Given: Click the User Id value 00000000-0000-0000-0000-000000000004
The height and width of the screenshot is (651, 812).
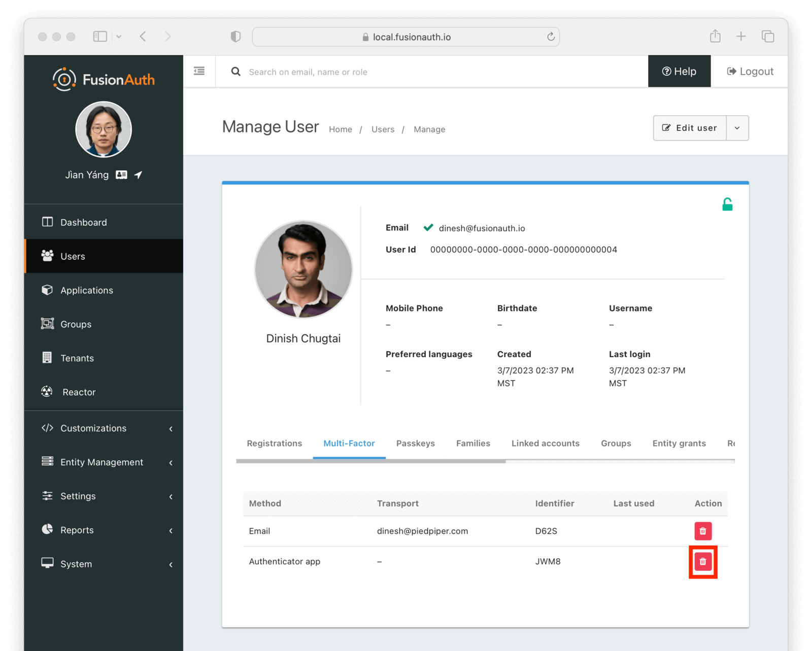Looking at the screenshot, I should coord(523,249).
